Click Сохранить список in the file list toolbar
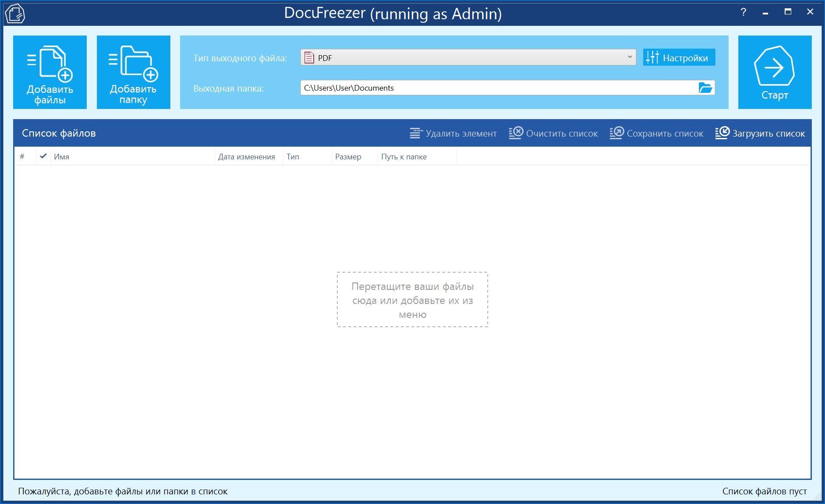This screenshot has height=504, width=825. click(x=656, y=133)
